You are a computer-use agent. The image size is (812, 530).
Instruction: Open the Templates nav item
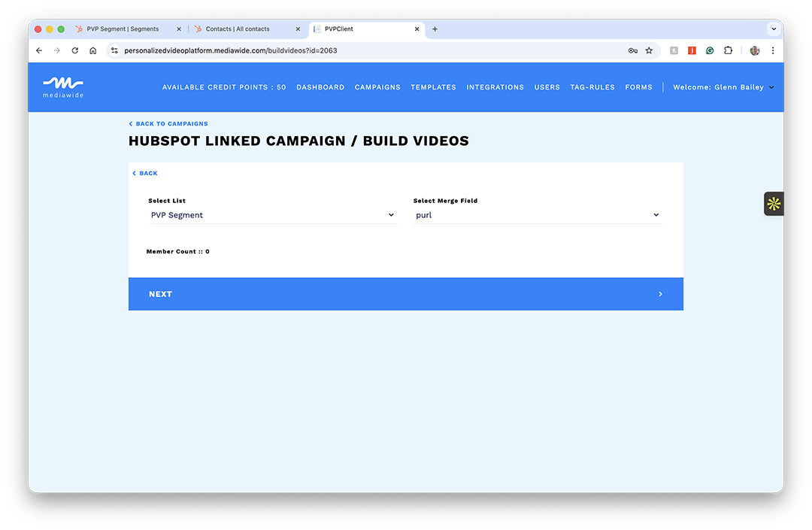(x=433, y=87)
